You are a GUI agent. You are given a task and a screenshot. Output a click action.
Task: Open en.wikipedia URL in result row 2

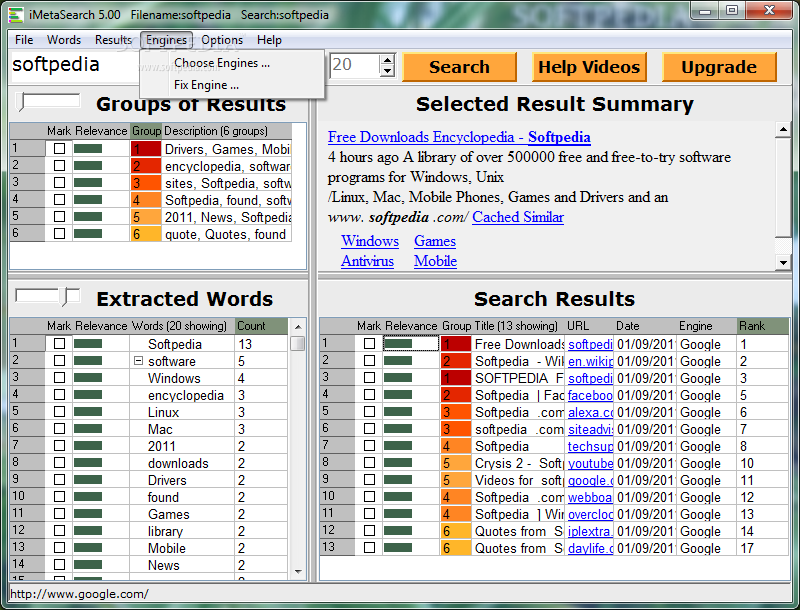click(590, 361)
